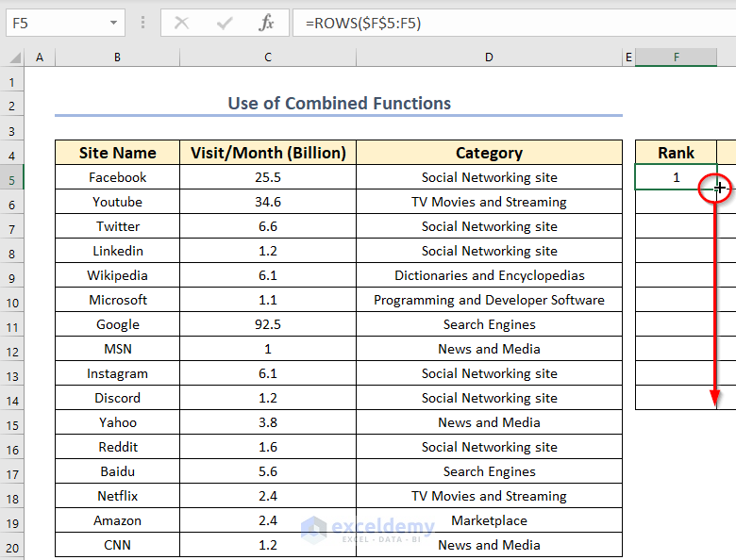Select column B header

pos(117,58)
